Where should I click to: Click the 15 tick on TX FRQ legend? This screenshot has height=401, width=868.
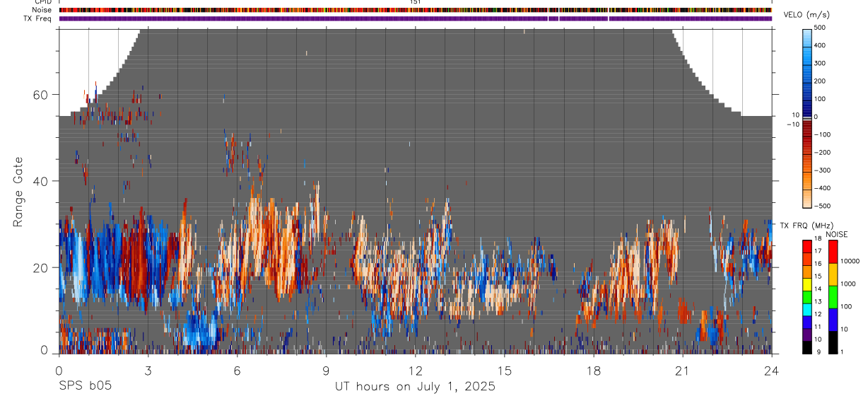pyautogui.click(x=817, y=277)
